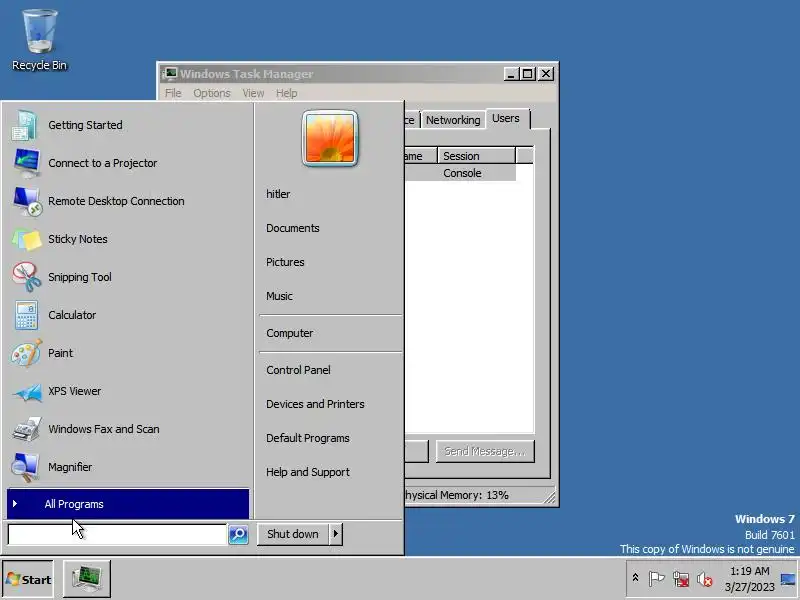Launch XPS Viewer icon
Screen dimensions: 800x600
[28, 392]
